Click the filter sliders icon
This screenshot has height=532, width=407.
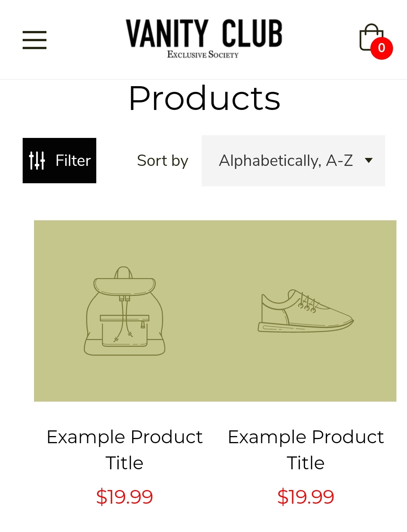37,161
